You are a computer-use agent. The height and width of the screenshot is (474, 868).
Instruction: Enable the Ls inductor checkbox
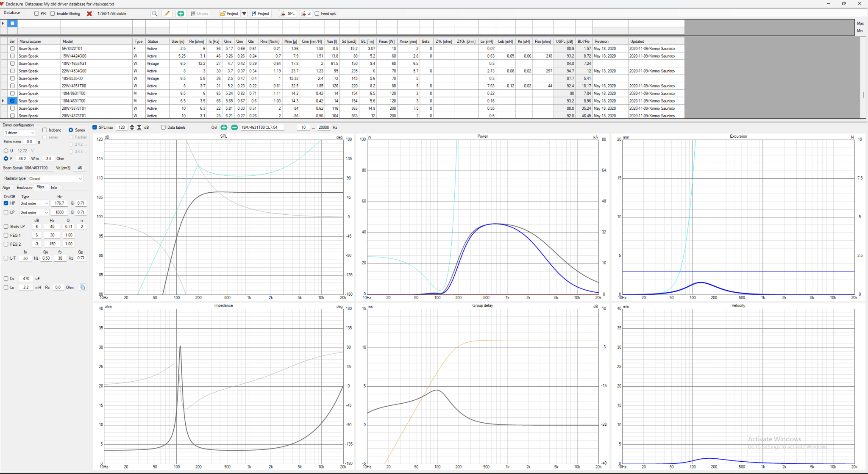pos(6,287)
